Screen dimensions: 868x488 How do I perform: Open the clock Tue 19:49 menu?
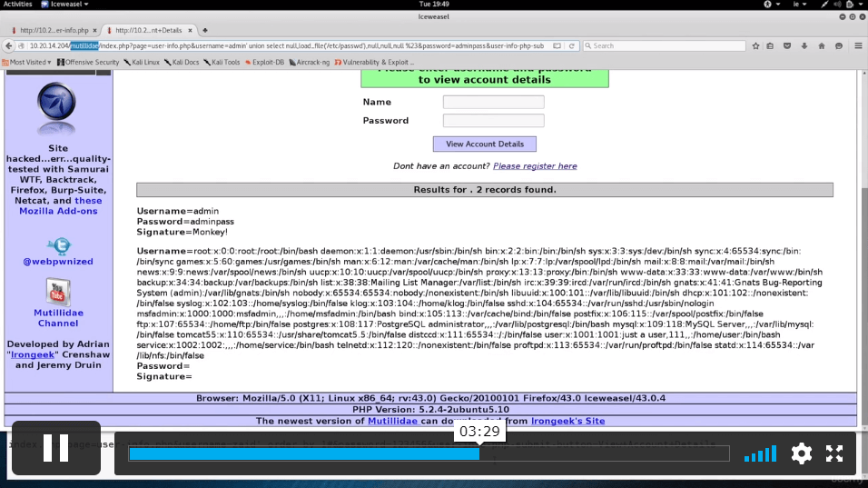pos(434,4)
